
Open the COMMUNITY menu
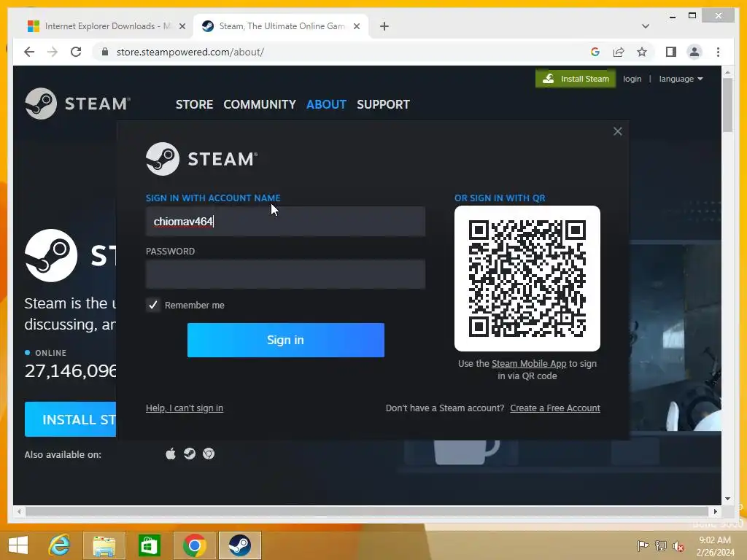(260, 104)
